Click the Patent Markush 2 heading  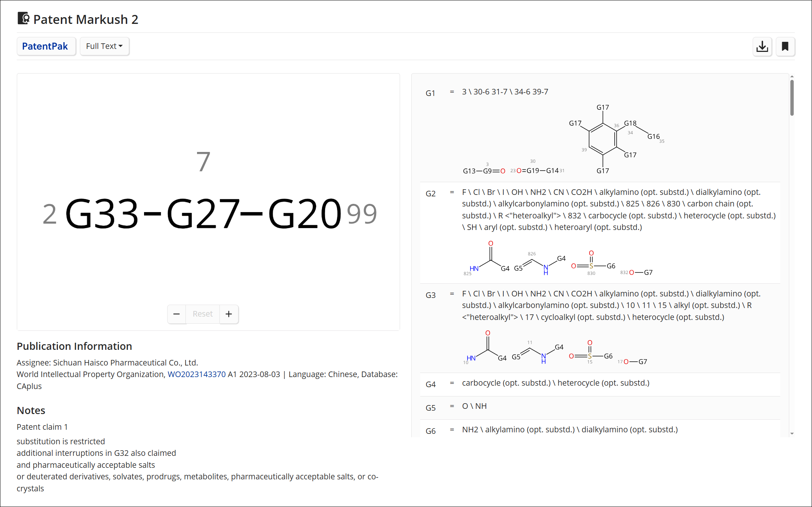pos(86,19)
